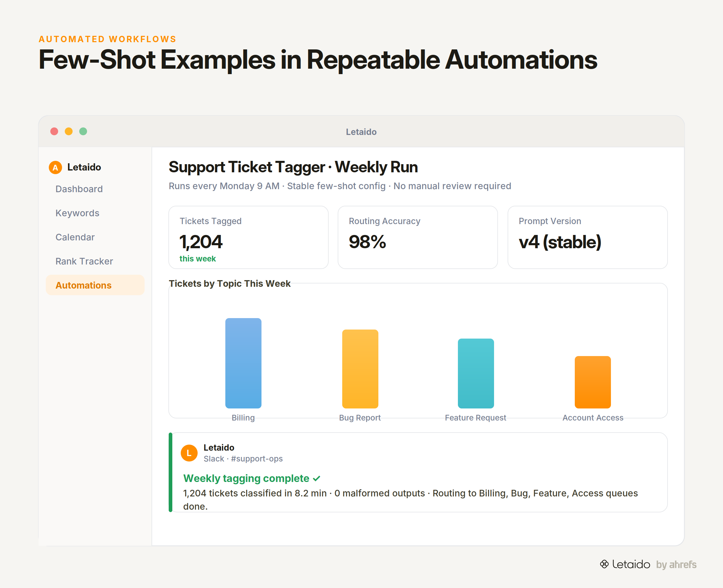The width and height of the screenshot is (723, 588).
Task: Click the orange Letaido workspace avatar
Action: coord(55,167)
